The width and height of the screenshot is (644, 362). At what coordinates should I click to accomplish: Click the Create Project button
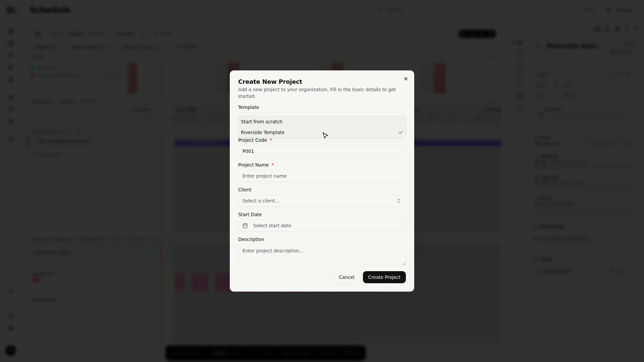click(x=384, y=277)
